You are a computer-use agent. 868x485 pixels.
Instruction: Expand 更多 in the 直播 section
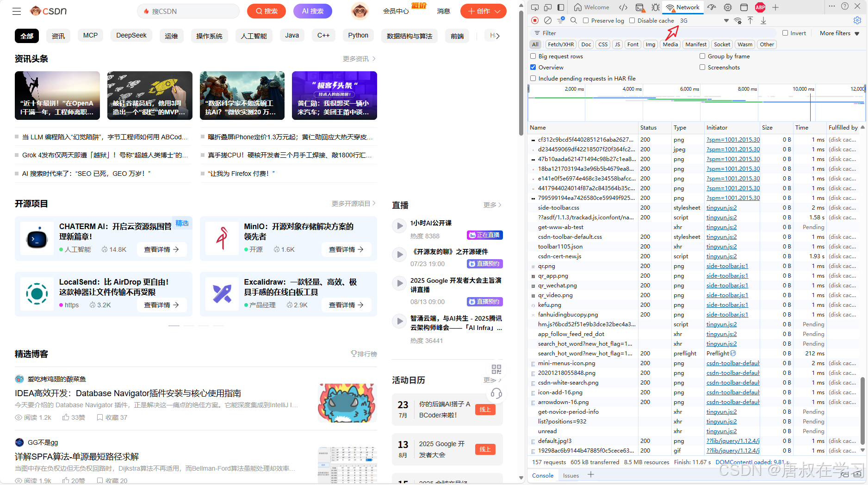tap(492, 205)
